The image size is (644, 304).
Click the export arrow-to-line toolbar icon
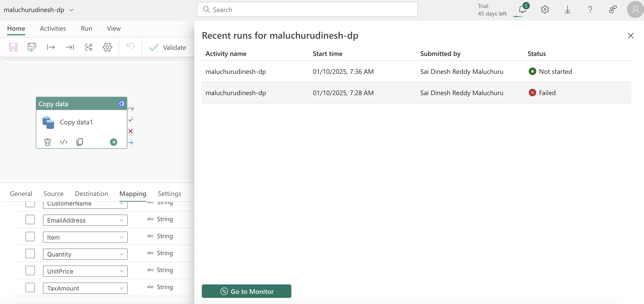pyautogui.click(x=70, y=47)
